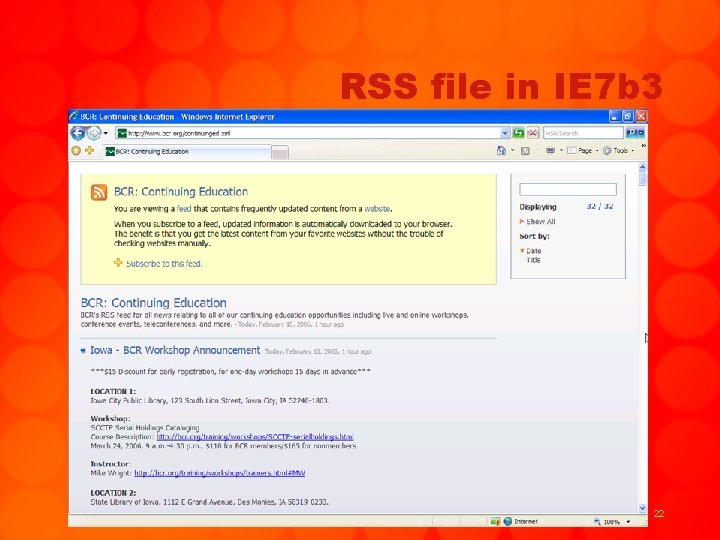Click the search magnifier button

[x=631, y=133]
